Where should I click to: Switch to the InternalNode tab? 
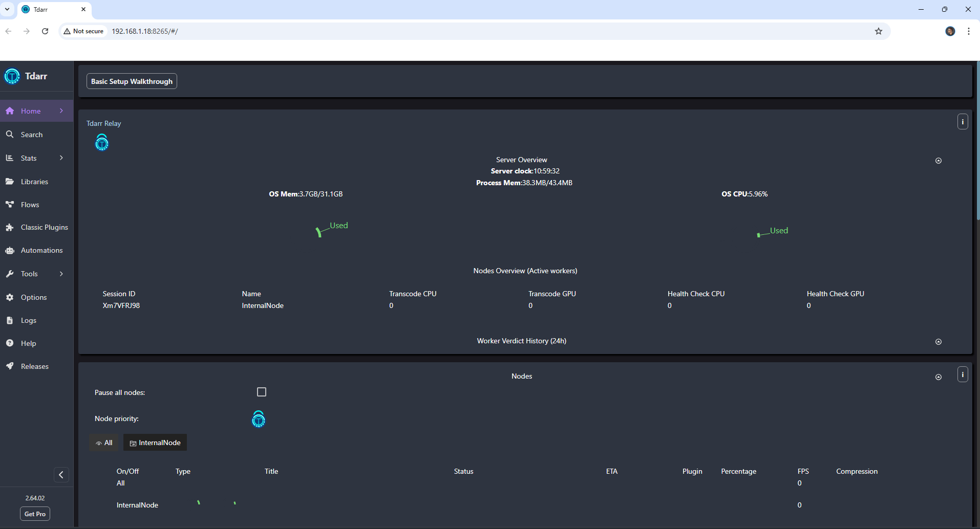(155, 442)
